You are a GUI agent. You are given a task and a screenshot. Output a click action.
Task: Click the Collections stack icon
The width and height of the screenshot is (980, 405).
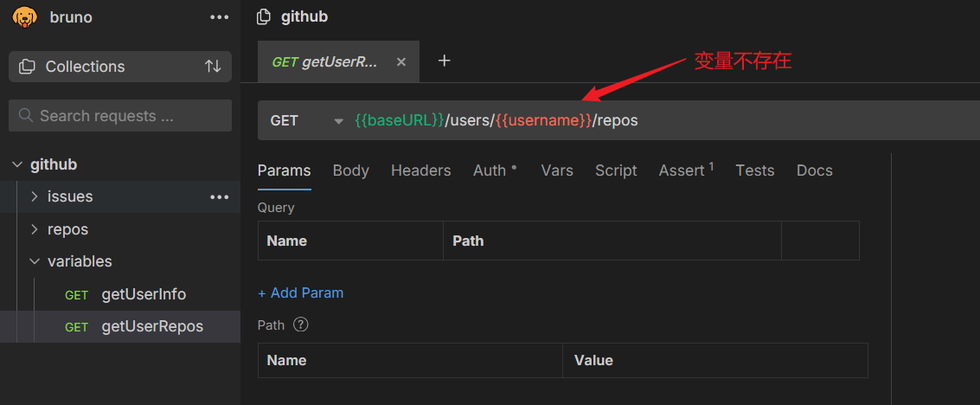pos(27,67)
